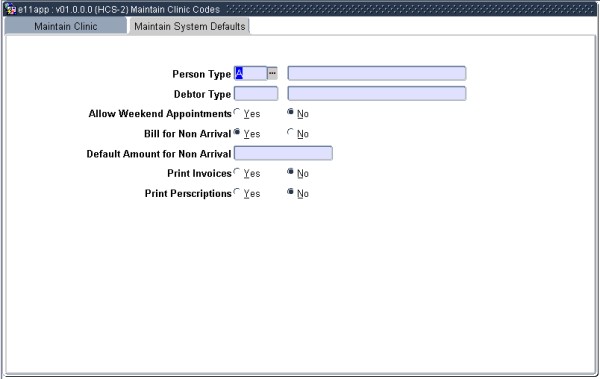This screenshot has width=600, height=379.
Task: Click the Default Amount for Non Arrival label
Action: coord(159,154)
